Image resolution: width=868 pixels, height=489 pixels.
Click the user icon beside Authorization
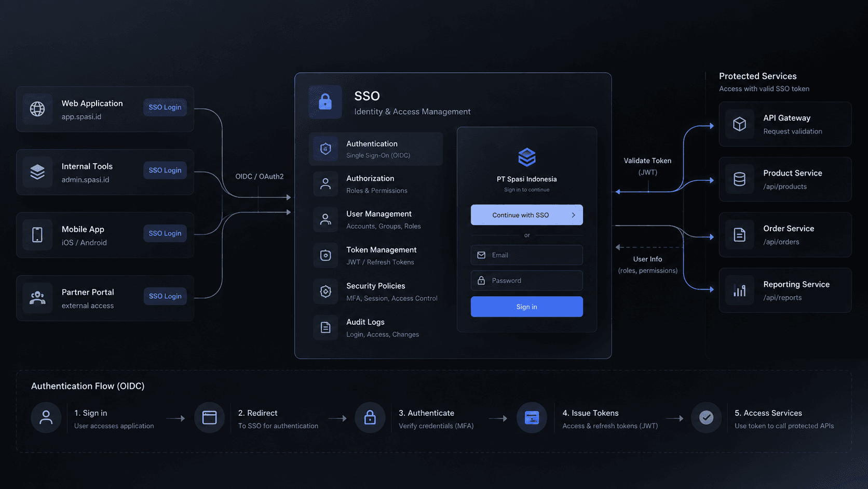coord(325,184)
